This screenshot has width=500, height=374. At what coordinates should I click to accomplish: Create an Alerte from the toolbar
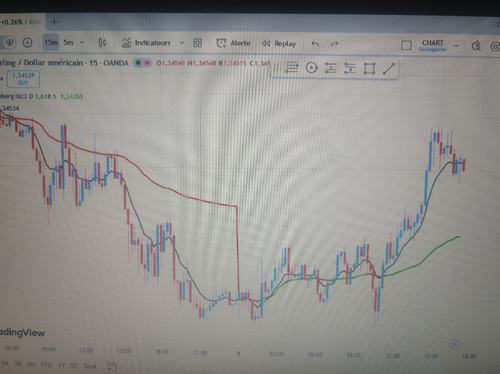[x=233, y=43]
